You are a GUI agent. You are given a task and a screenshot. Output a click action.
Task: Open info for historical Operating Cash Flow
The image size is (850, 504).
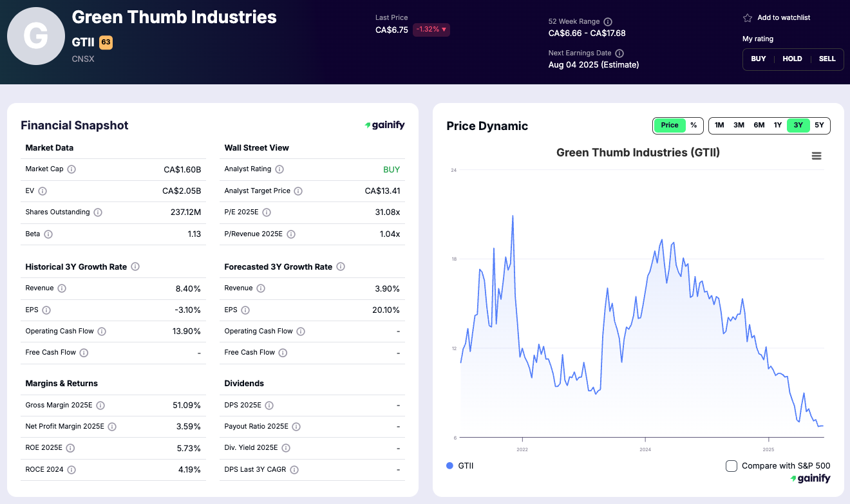pos(102,331)
